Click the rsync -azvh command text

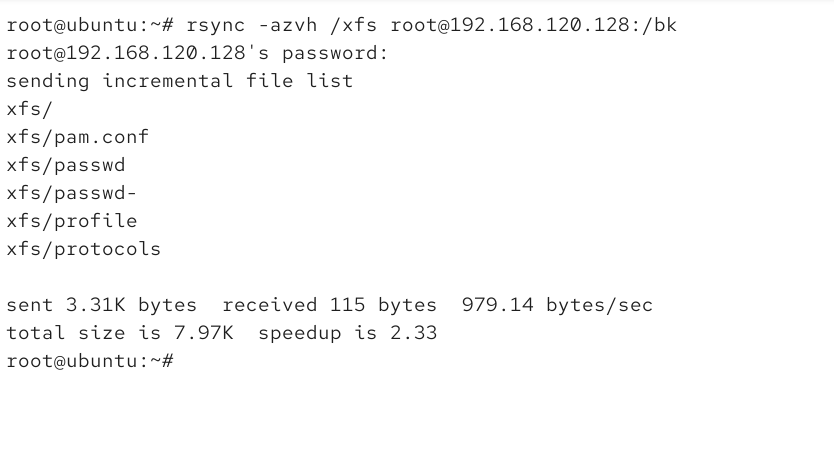click(x=252, y=25)
